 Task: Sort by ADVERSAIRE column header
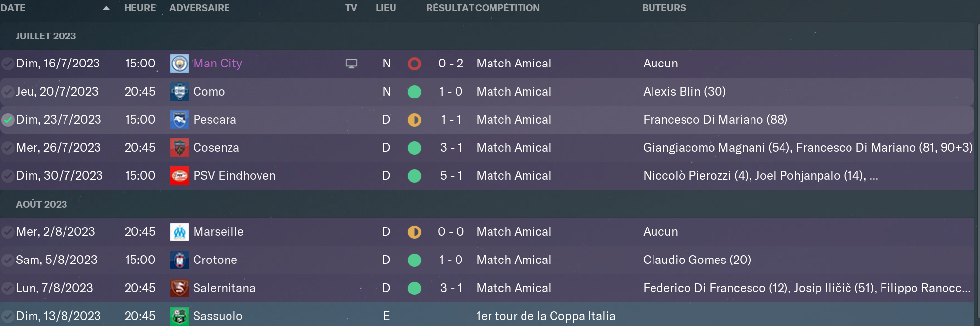(199, 8)
